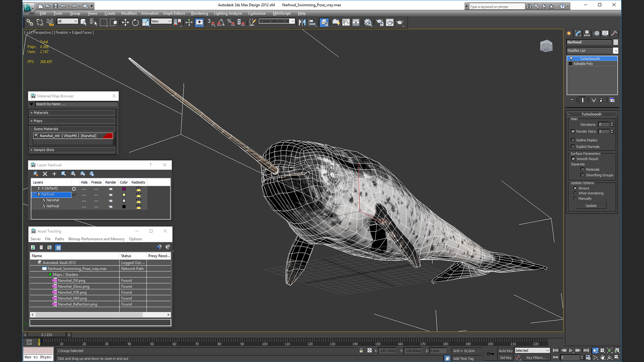This screenshot has height=362, width=644.
Task: Toggle the Render Iters checkbox
Action: point(573,131)
